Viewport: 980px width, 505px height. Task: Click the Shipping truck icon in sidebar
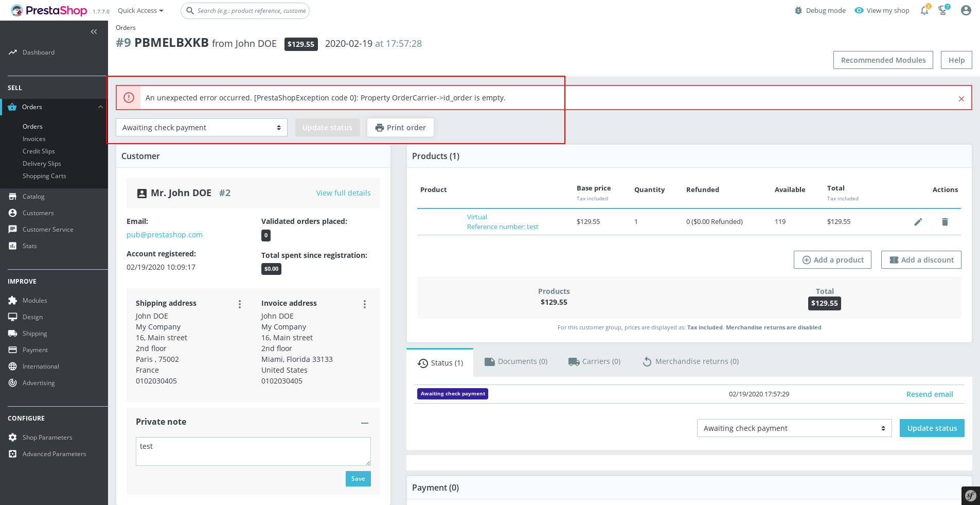pos(12,334)
